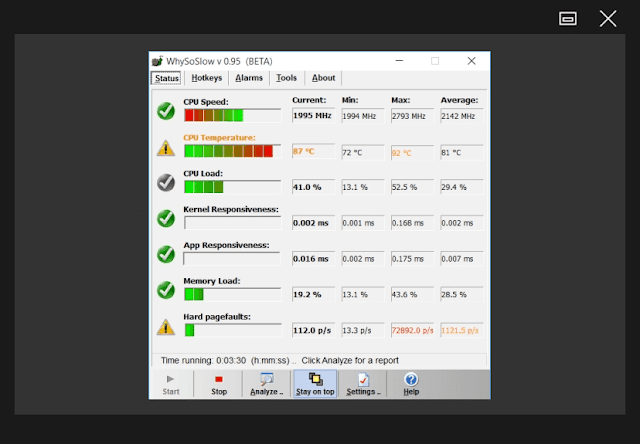640x444 pixels.
Task: Click the Start play button
Action: click(171, 385)
